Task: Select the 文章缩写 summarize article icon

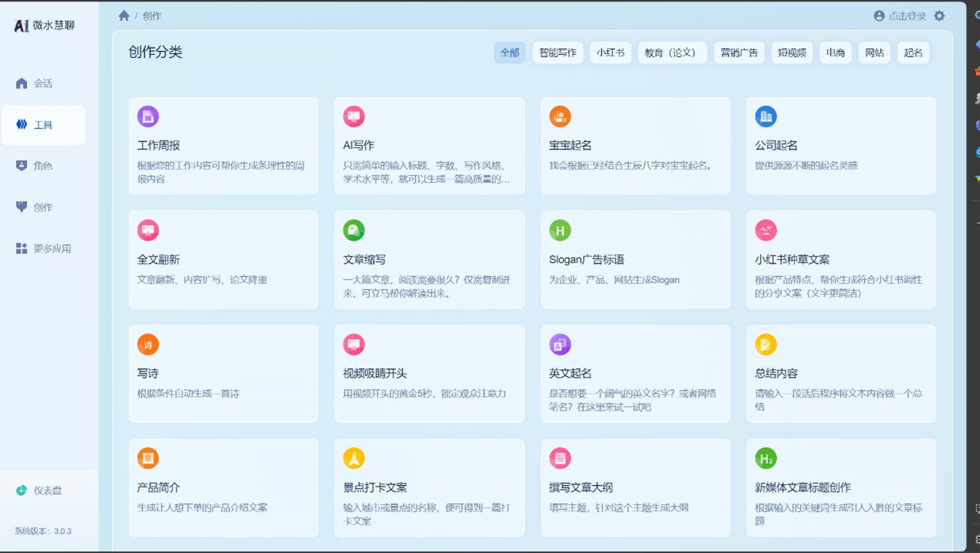Action: pyautogui.click(x=354, y=230)
